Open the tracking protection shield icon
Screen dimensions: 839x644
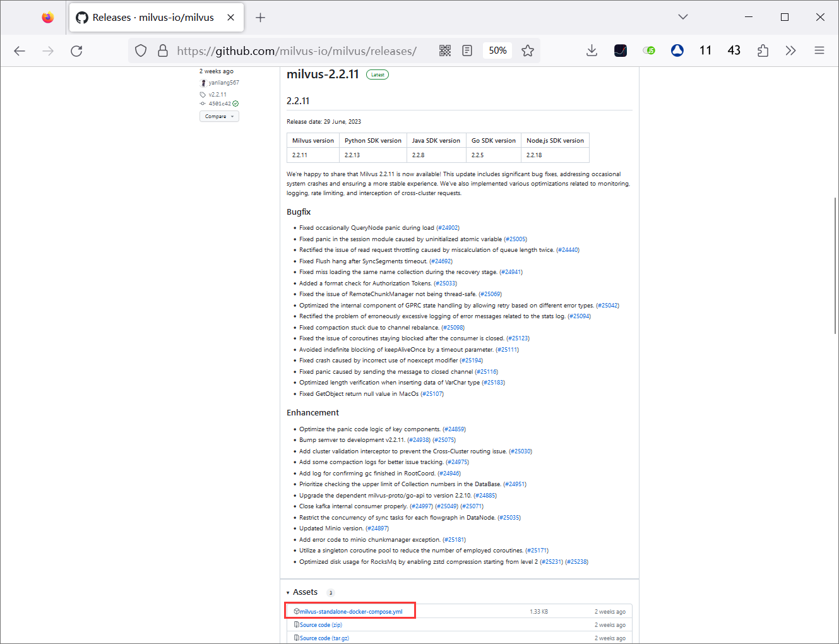click(141, 51)
